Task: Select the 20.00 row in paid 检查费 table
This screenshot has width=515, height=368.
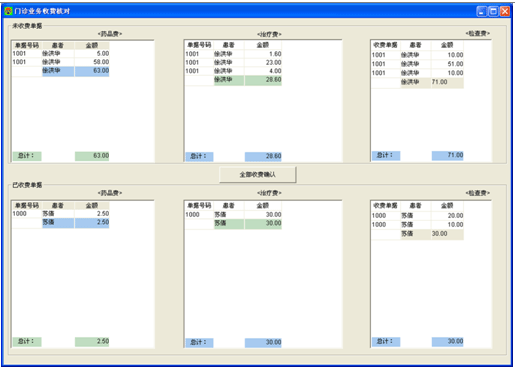Action: click(x=417, y=216)
